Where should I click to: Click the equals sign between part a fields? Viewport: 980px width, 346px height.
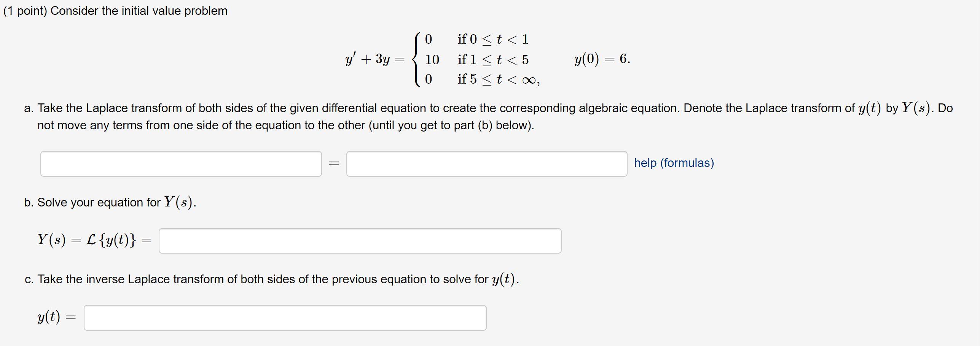[334, 163]
